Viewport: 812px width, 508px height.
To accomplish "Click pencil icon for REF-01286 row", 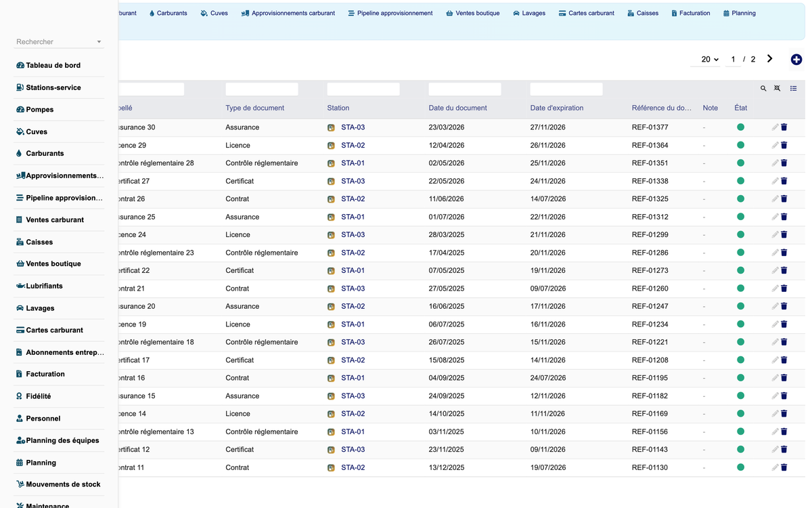I will [775, 253].
